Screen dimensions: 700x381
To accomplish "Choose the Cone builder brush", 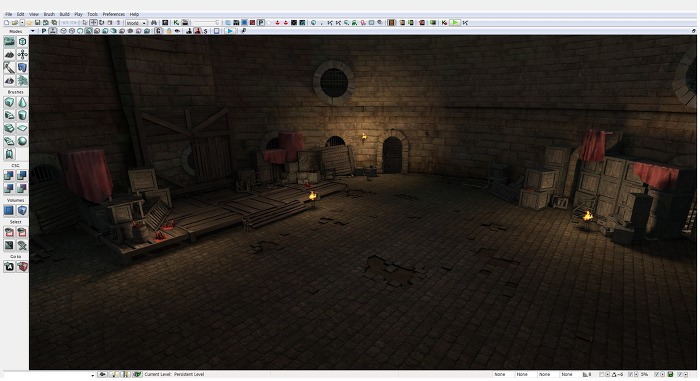I will pyautogui.click(x=22, y=102).
